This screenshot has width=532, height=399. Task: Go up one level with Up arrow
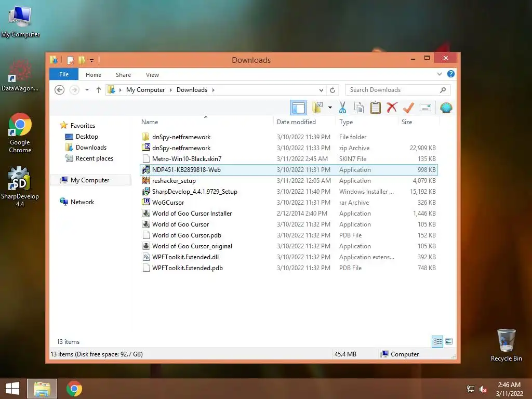(98, 90)
